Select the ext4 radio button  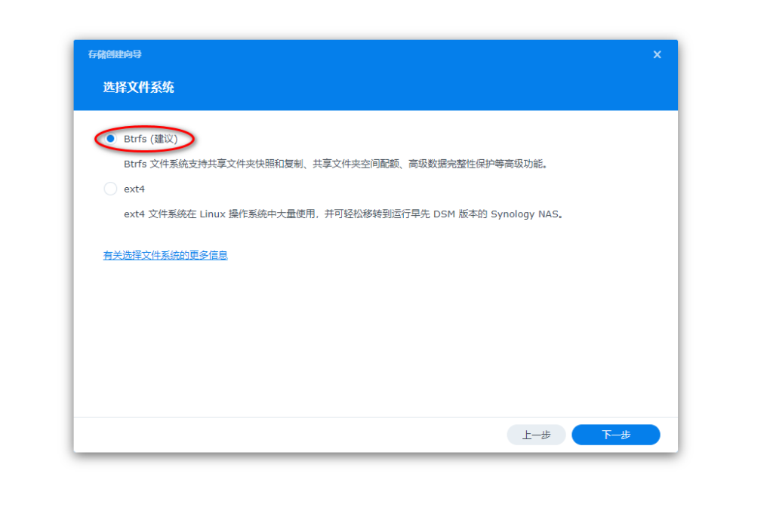110,189
